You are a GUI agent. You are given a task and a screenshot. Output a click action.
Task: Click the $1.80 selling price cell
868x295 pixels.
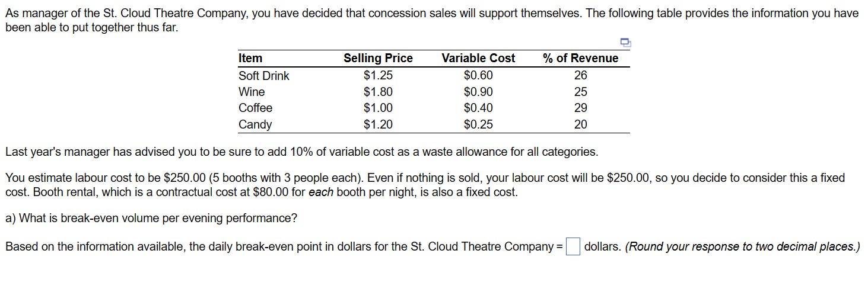pos(378,92)
